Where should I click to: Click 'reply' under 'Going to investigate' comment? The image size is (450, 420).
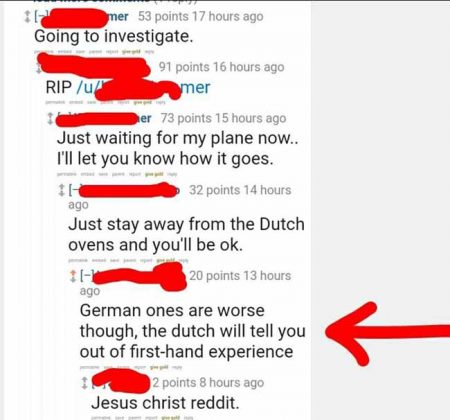tap(149, 52)
